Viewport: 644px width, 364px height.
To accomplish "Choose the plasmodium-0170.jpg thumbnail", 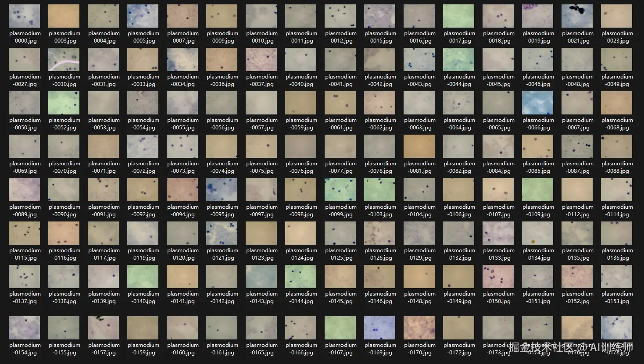I will [x=419, y=328].
